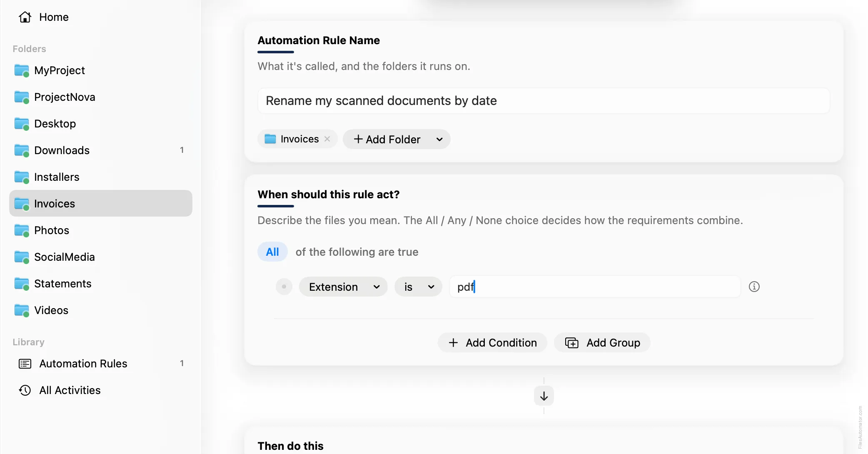The image size is (868, 454).
Task: Expand the Add Folder dropdown chevron
Action: pos(439,140)
